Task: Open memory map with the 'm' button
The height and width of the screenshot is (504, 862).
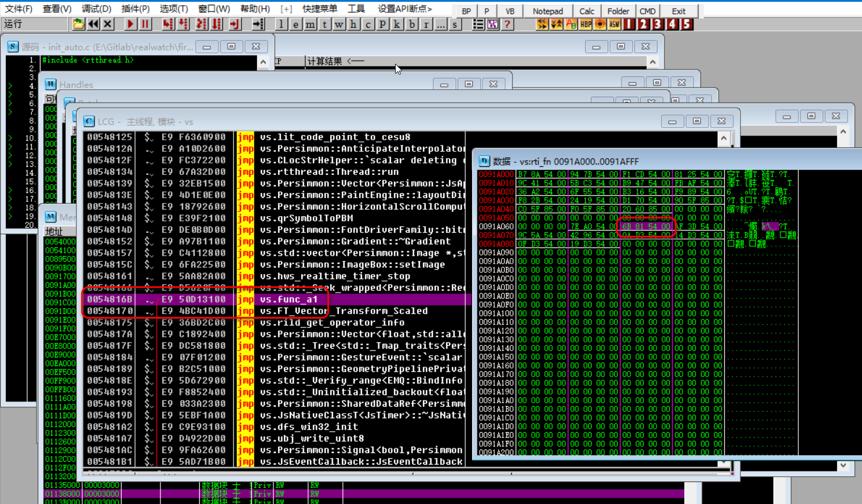Action: pyautogui.click(x=311, y=24)
